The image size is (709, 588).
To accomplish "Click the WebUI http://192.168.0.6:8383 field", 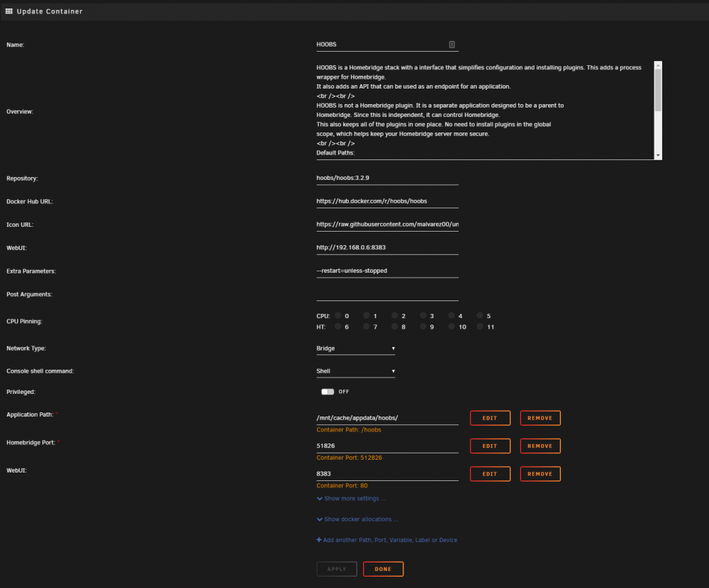I will tap(388, 248).
